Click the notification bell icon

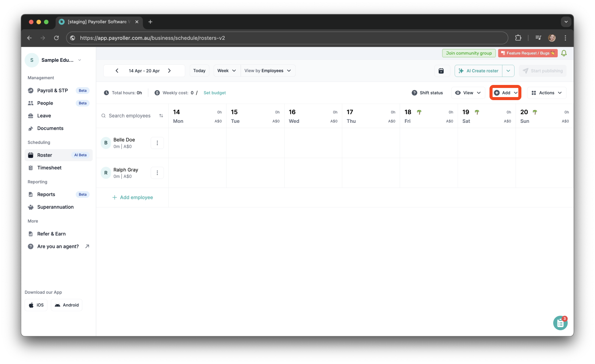click(x=564, y=53)
